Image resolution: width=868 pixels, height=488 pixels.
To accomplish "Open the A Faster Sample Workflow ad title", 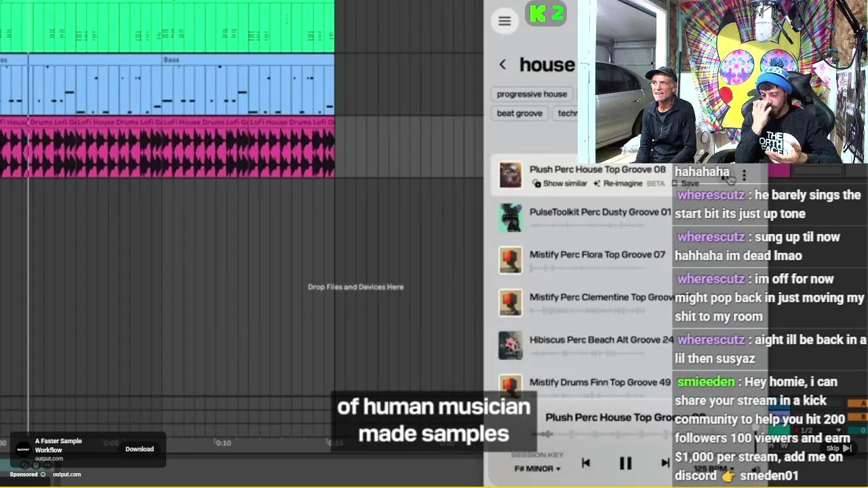I will (58, 445).
